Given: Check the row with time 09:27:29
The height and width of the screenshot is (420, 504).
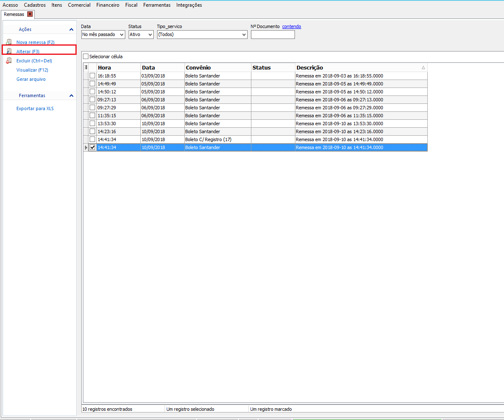Looking at the screenshot, I should (92, 108).
